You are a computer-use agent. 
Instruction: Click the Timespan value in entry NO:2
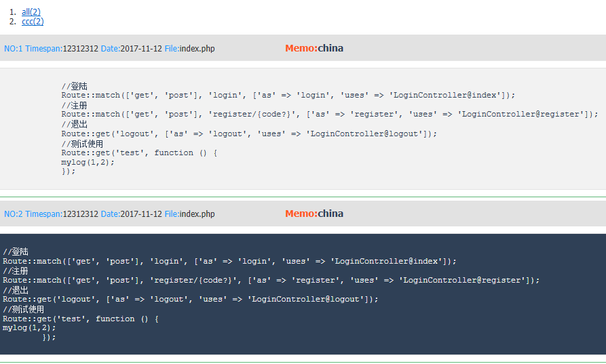point(80,214)
